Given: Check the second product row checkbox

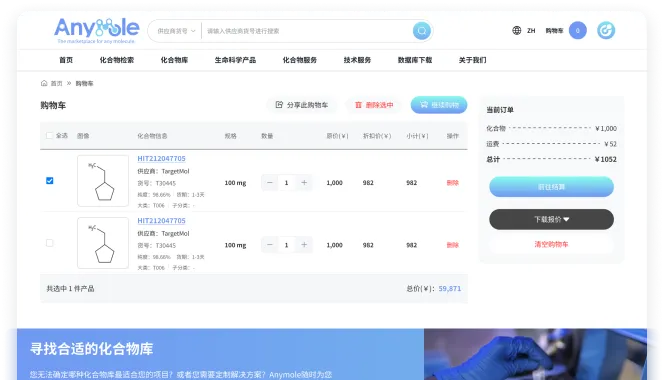Looking at the screenshot, I should [x=50, y=243].
